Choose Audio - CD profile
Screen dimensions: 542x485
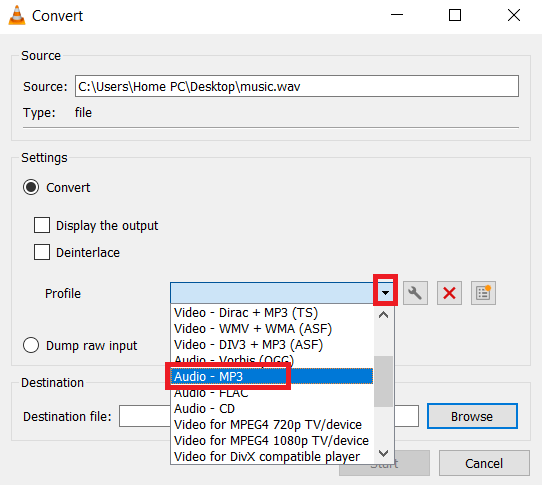[x=272, y=409]
